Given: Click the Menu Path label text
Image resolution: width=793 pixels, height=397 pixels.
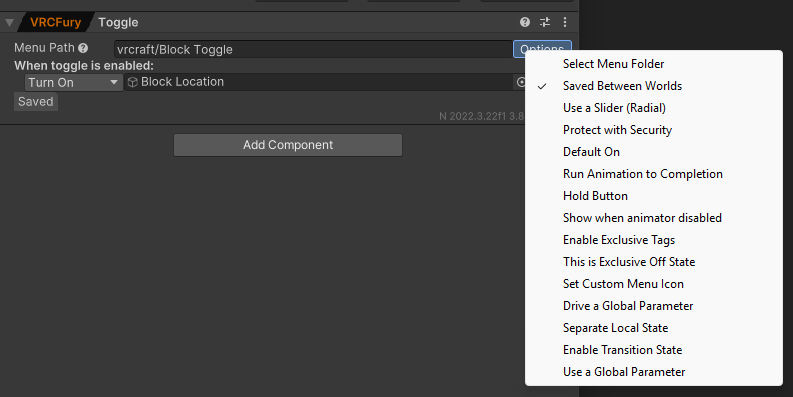Looking at the screenshot, I should pos(45,48).
